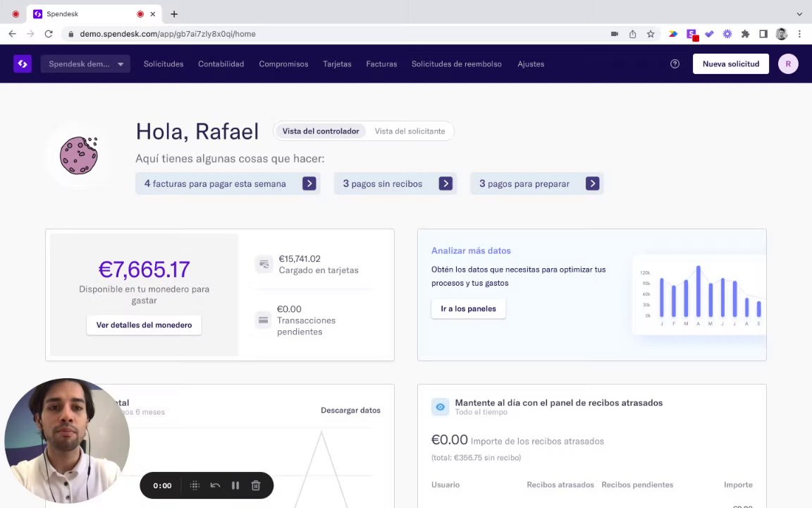Click the gear-shaped extension icon
Screen dimensions: 812x508
pos(727,34)
